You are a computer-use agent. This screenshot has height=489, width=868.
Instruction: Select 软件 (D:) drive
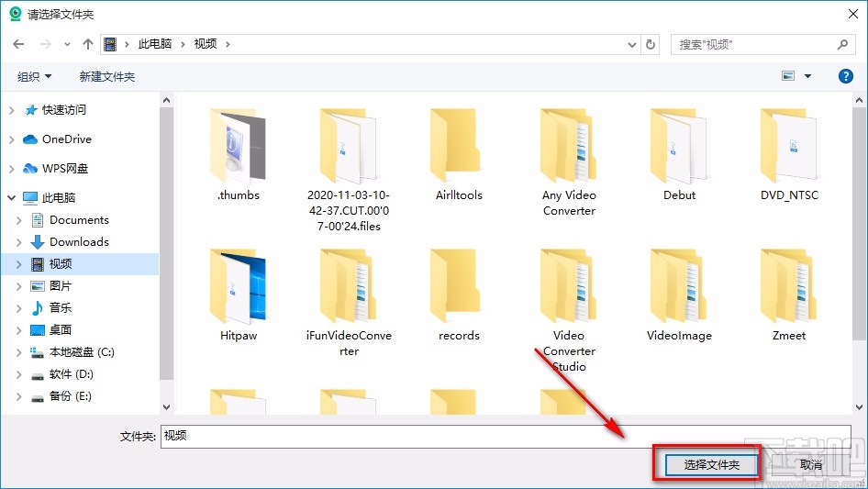[71, 374]
